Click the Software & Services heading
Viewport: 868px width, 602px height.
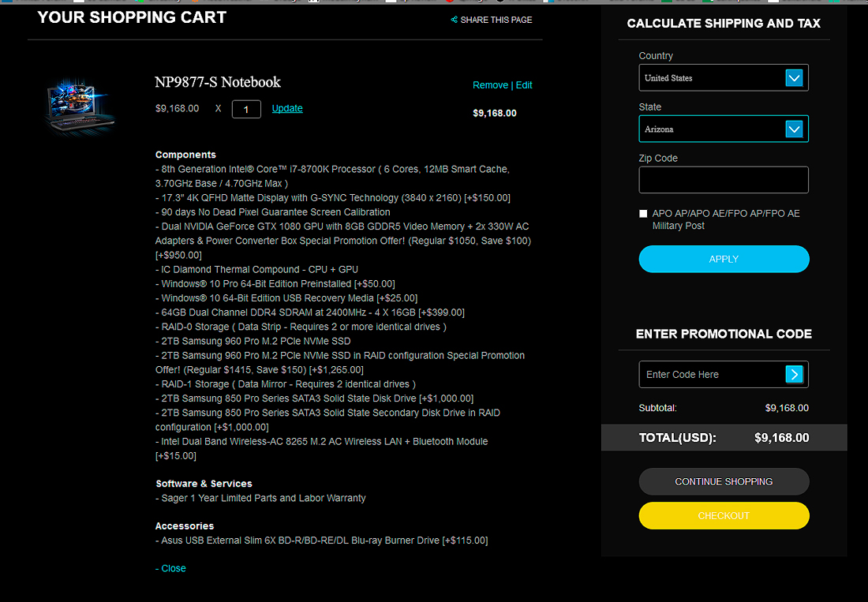pos(204,484)
